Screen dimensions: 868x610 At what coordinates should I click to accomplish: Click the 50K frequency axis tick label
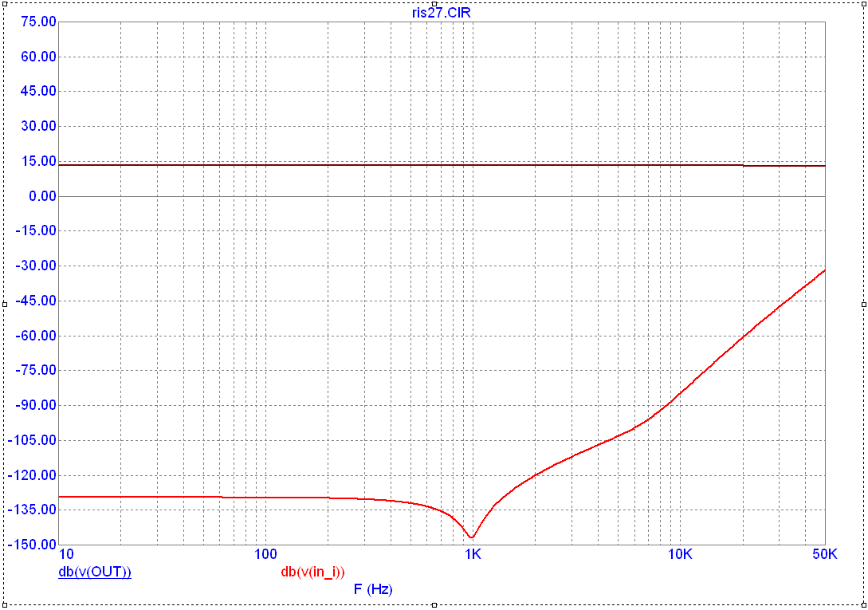point(824,554)
